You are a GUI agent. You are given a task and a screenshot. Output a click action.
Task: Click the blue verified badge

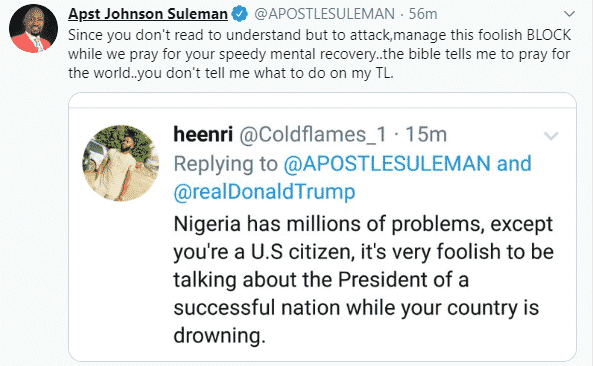239,14
